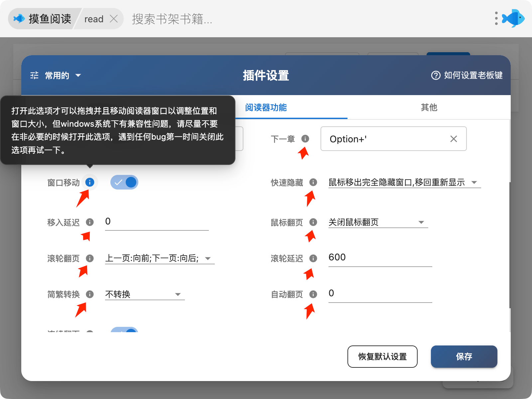
Task: Open the three-dot menu in search bar
Action: pyautogui.click(x=496, y=18)
